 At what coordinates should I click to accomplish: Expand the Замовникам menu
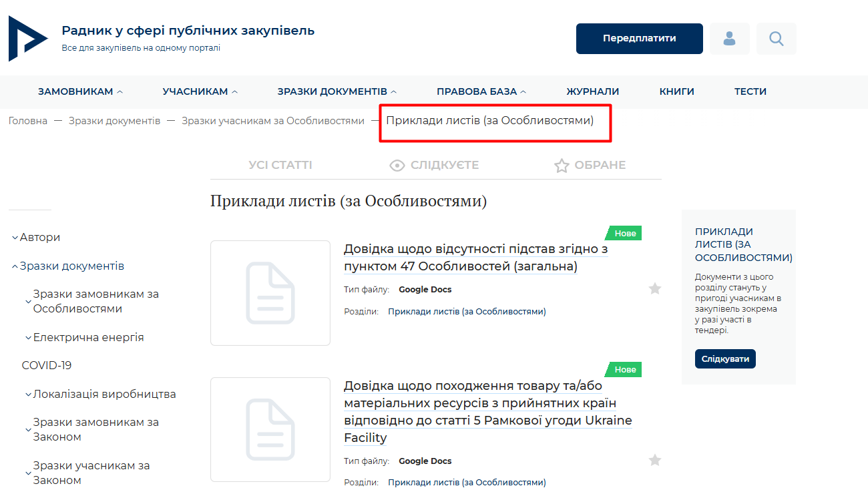click(x=80, y=91)
